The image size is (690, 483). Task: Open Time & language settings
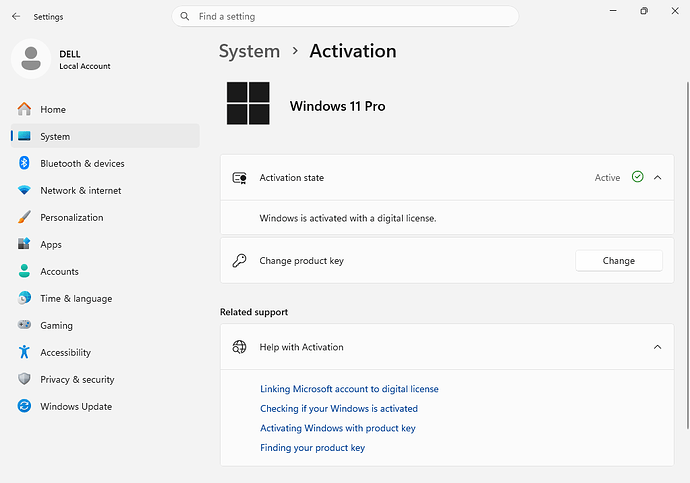pyautogui.click(x=105, y=298)
